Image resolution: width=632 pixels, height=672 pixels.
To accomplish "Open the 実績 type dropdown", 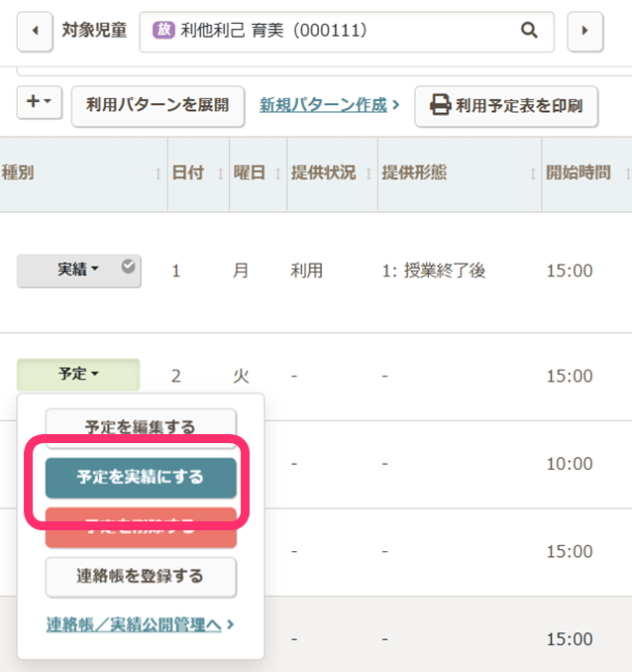I will coord(78,270).
